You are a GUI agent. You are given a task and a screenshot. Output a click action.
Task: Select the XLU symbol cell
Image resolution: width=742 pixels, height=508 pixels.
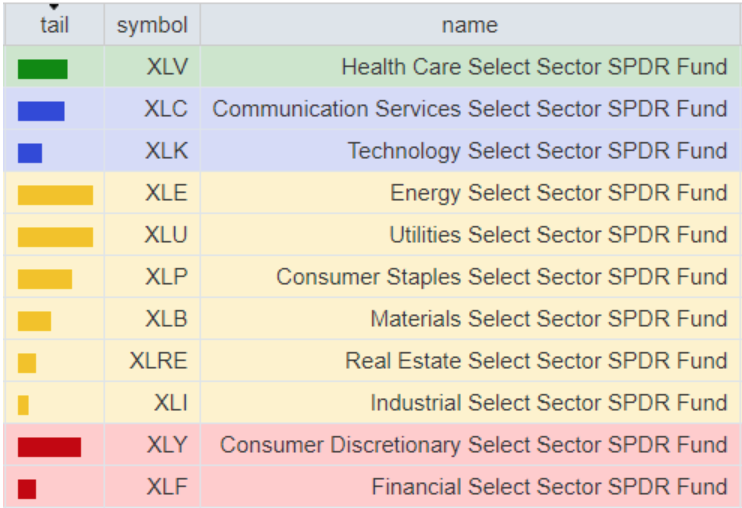[x=166, y=235]
